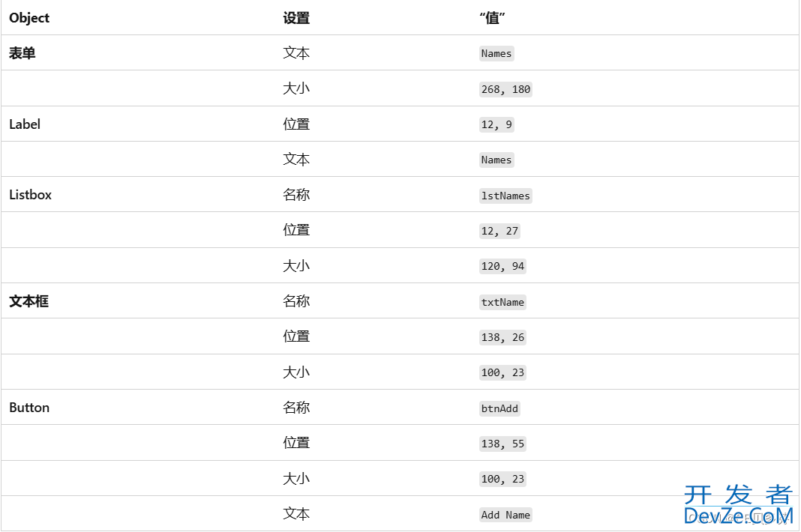Select the "Listbox" object cell

(x=31, y=195)
